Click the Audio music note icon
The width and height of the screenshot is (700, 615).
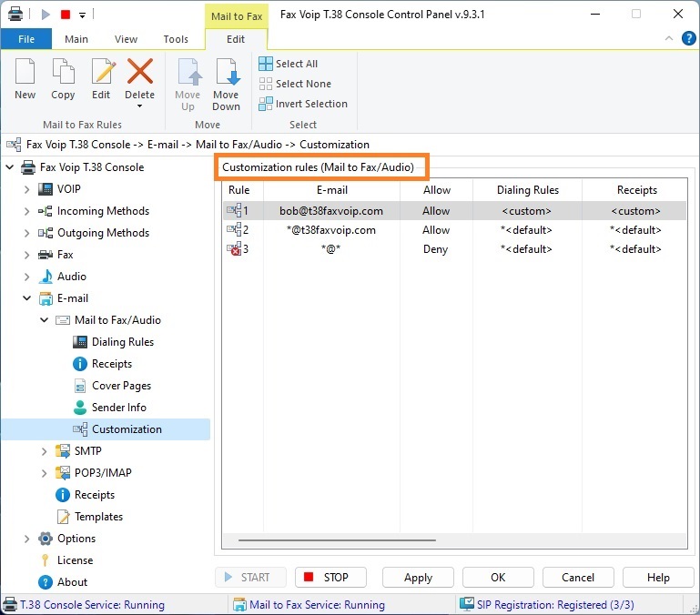click(x=46, y=277)
